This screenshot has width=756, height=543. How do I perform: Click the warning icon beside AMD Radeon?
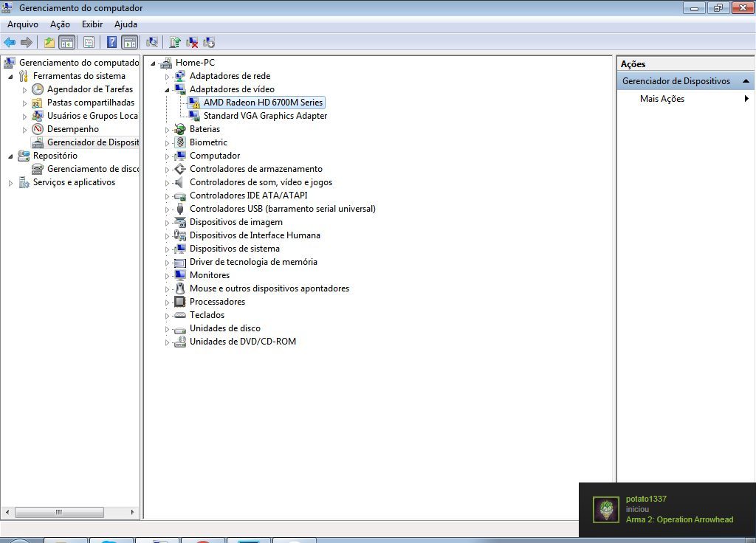tap(194, 103)
